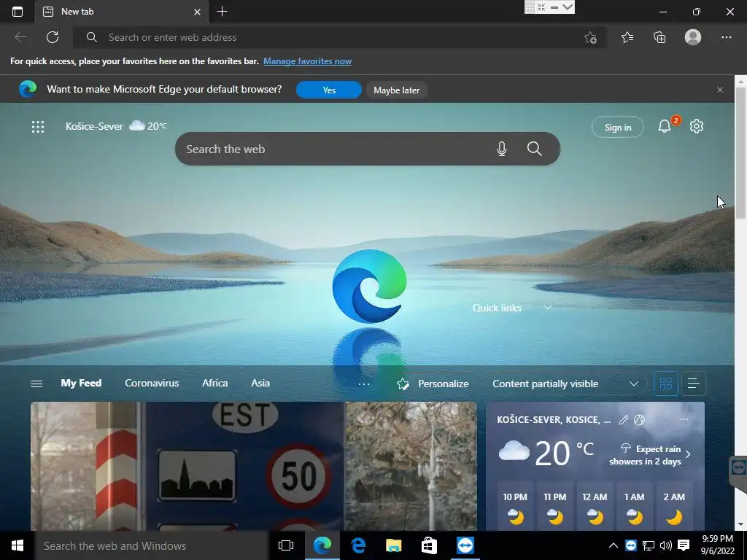Click the Personalize feed button
Viewport: 747px width, 560px height.
(x=433, y=384)
